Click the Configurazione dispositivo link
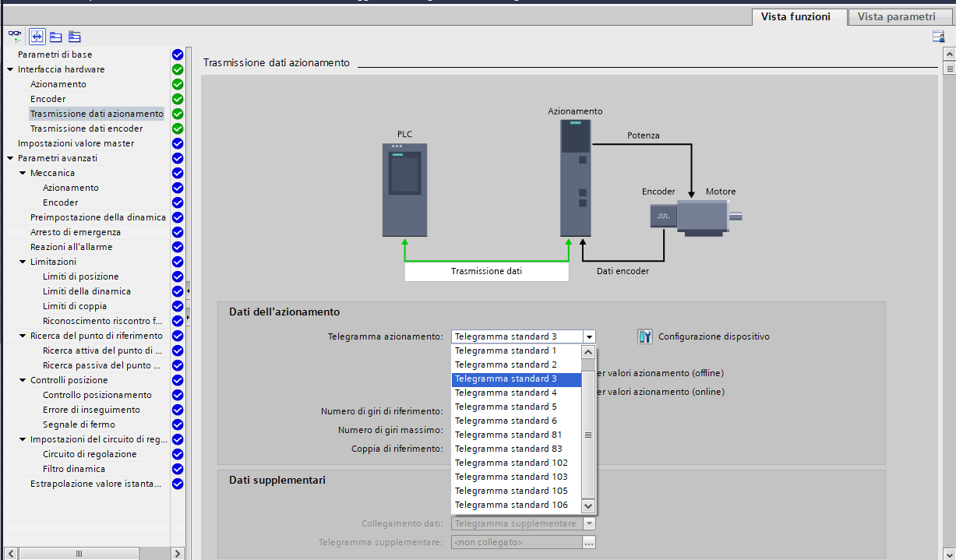Image resolution: width=956 pixels, height=560 pixels. 714,336
